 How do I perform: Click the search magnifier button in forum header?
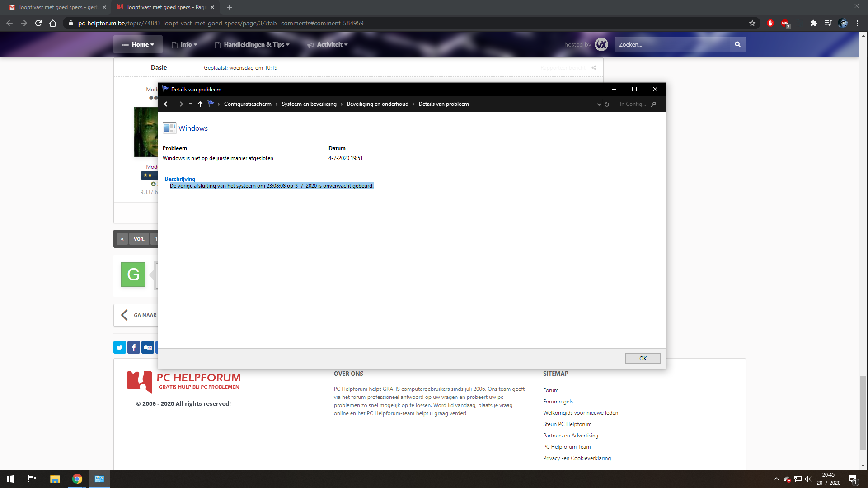(x=737, y=44)
